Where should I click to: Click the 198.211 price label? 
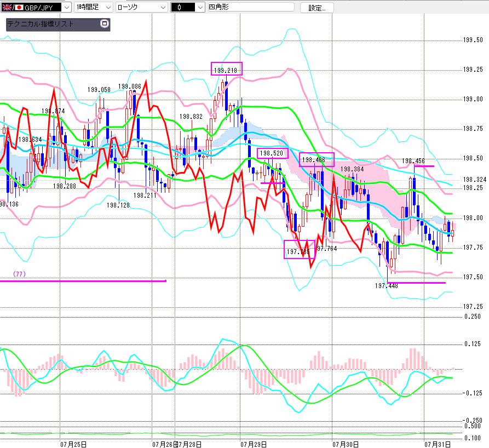coord(145,196)
